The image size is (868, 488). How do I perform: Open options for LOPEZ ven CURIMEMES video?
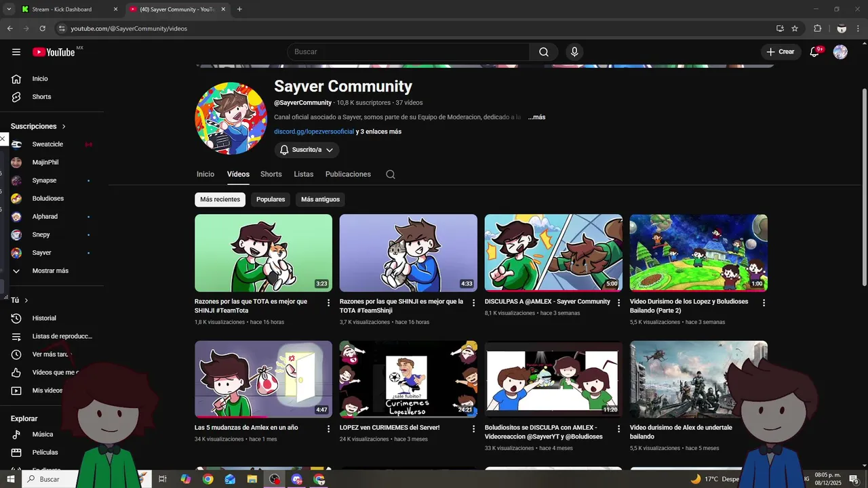pos(474,429)
